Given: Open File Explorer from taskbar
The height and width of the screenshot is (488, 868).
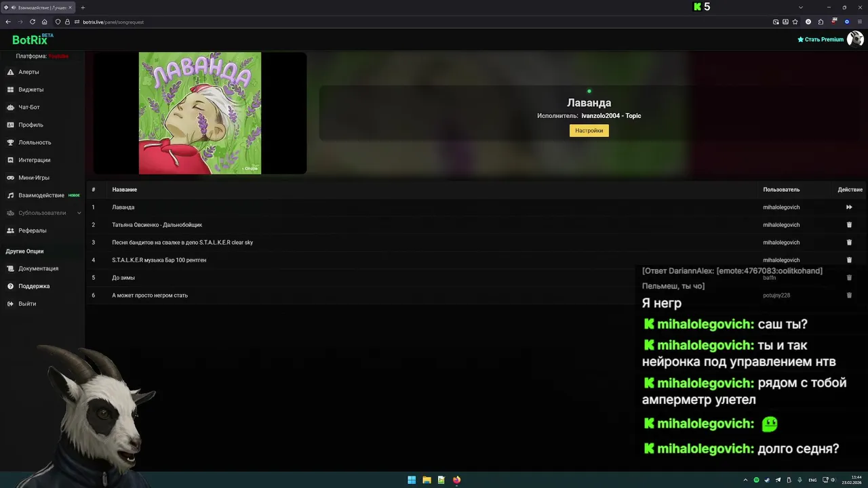Looking at the screenshot, I should coord(427,480).
